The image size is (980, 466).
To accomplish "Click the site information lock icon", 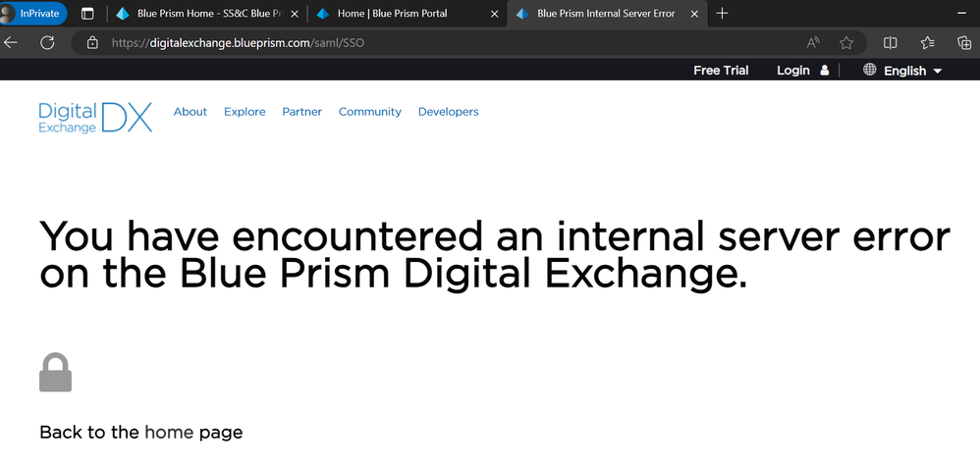I will pyautogui.click(x=92, y=43).
